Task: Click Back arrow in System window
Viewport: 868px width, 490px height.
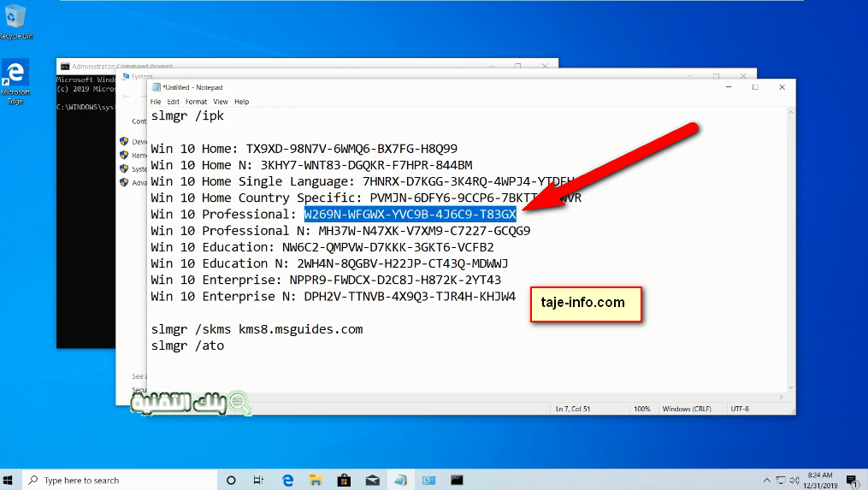Action: [127, 97]
